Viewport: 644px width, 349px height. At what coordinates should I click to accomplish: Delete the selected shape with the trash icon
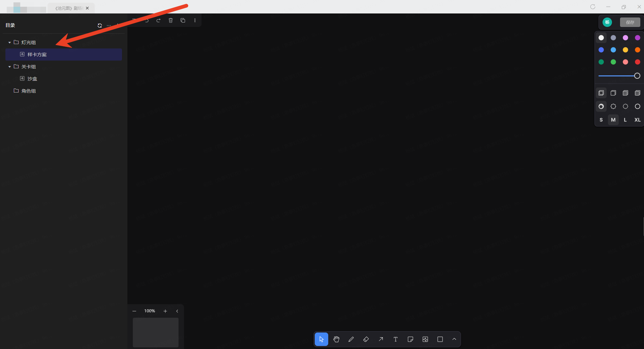point(171,21)
